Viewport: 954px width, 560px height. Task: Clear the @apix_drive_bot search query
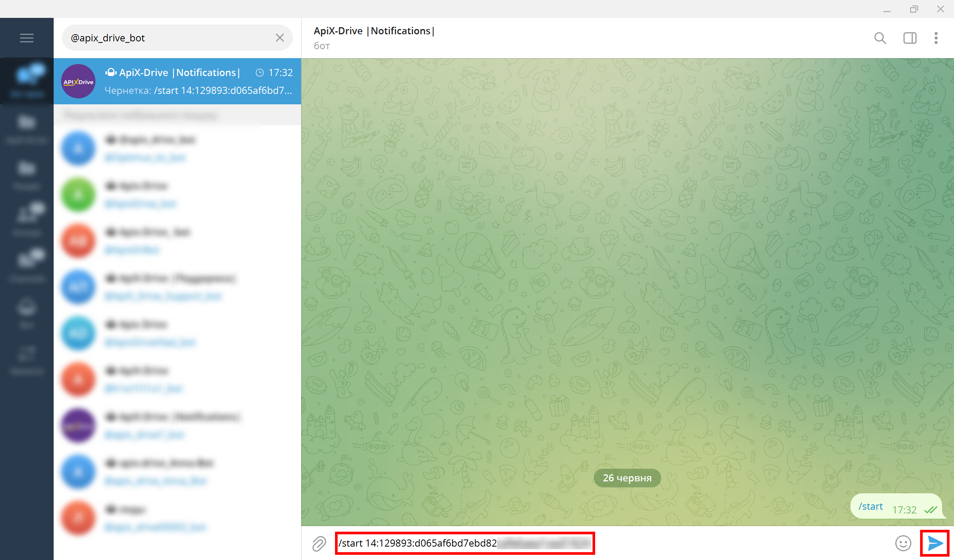280,38
